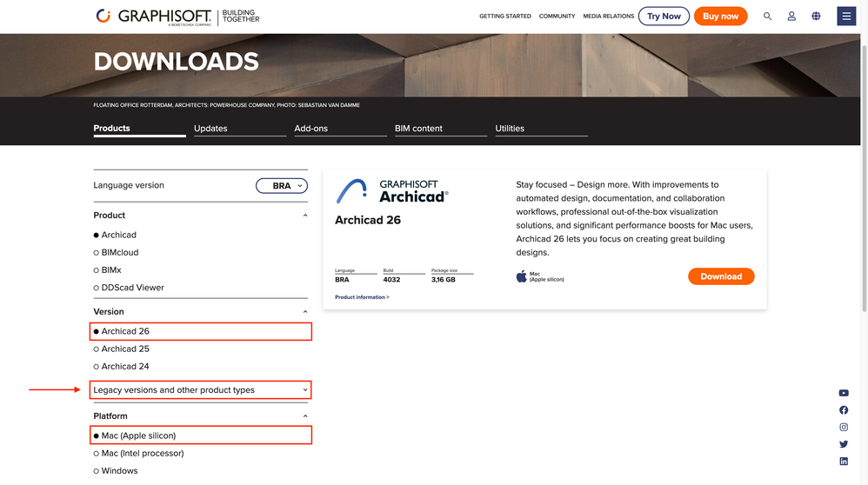Open the BRA language version dropdown
868x485 pixels.
tap(282, 186)
